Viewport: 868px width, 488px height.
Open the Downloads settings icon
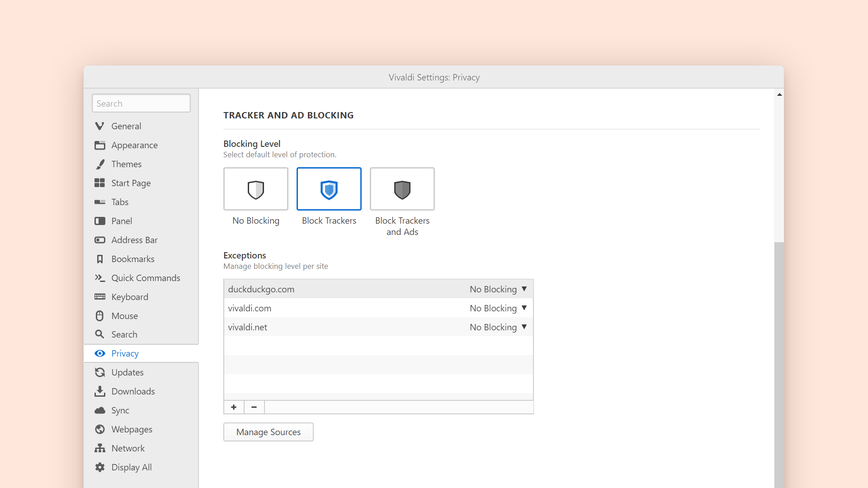pyautogui.click(x=100, y=391)
